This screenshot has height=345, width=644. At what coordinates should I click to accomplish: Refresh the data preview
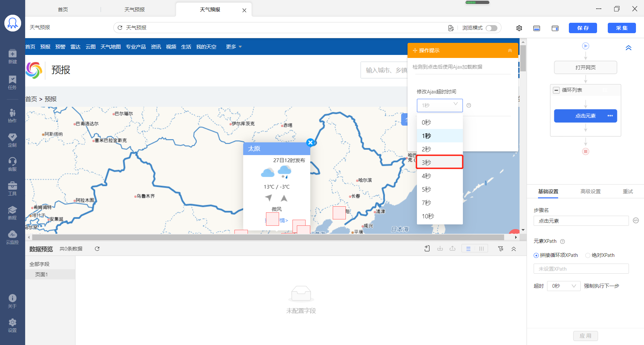[97, 249]
